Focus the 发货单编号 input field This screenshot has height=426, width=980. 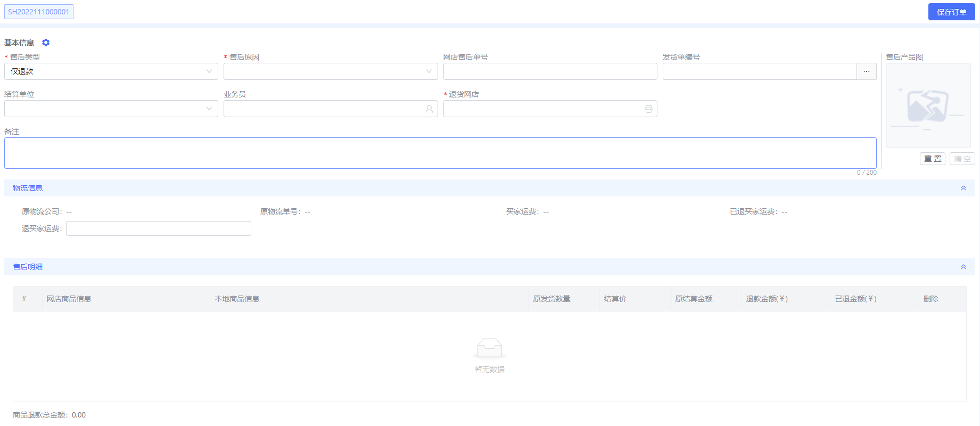[x=760, y=71]
